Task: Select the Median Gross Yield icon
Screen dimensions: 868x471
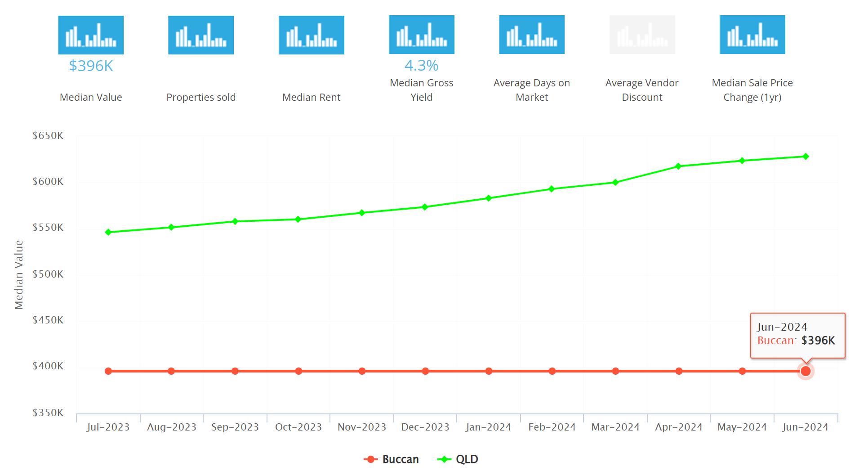Action: coord(422,35)
